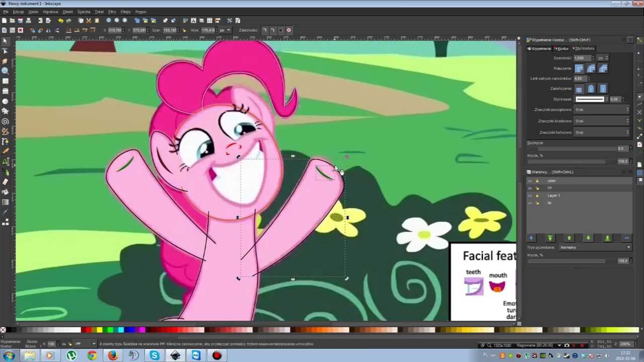Select the Layer 1 row
Image resolution: width=644 pixels, height=362 pixels.
coord(580,196)
